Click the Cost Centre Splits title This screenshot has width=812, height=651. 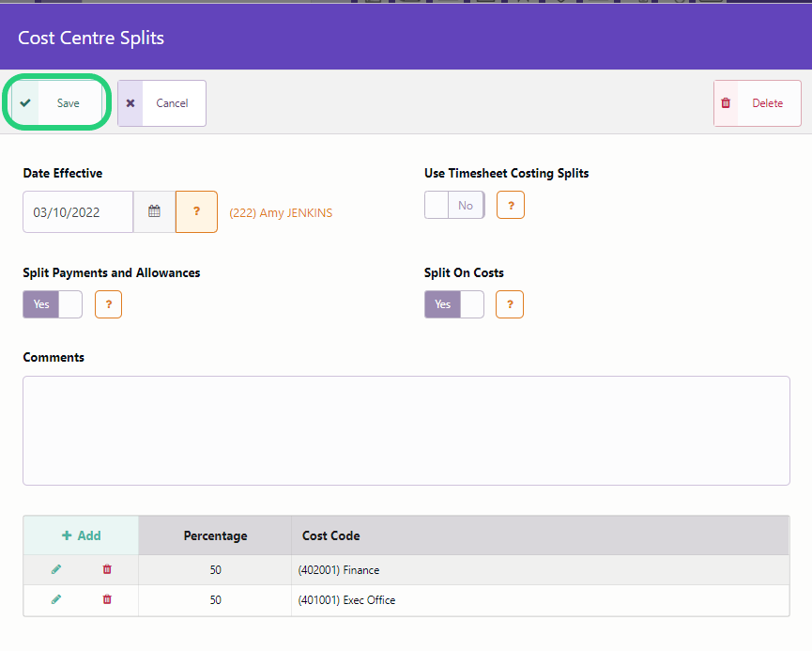point(91,38)
